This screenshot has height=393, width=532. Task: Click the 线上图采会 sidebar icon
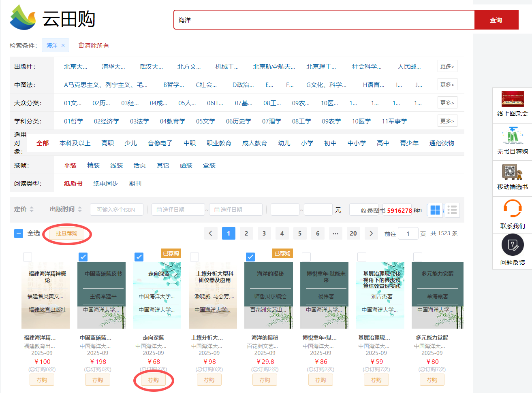513,100
